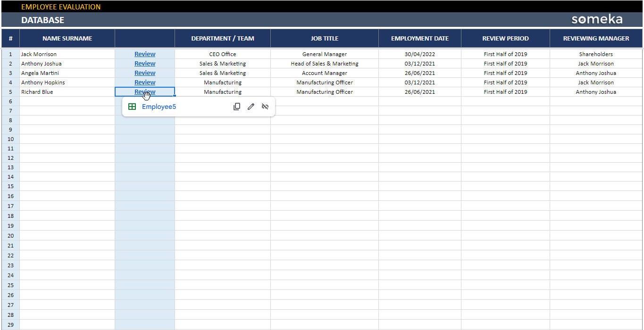This screenshot has height=330, width=644.
Task: Select the cell containing Richard Blue
Action: 67,91
